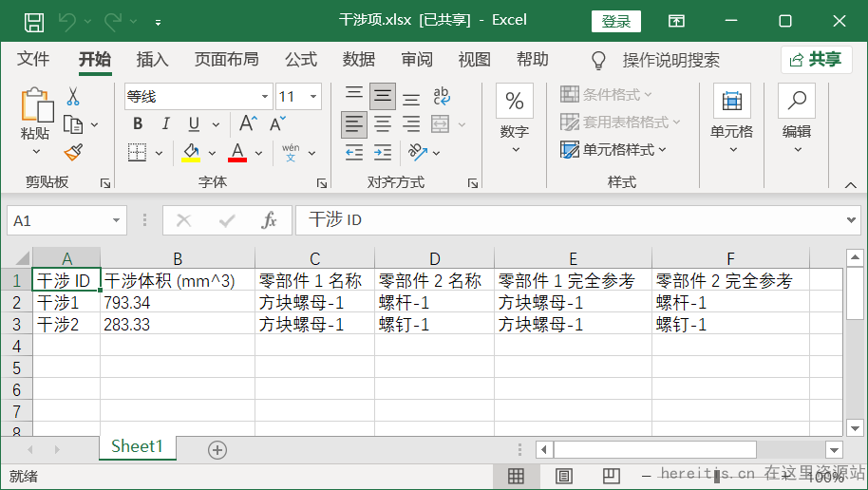Switch to the 数据 tab

pyautogui.click(x=359, y=59)
